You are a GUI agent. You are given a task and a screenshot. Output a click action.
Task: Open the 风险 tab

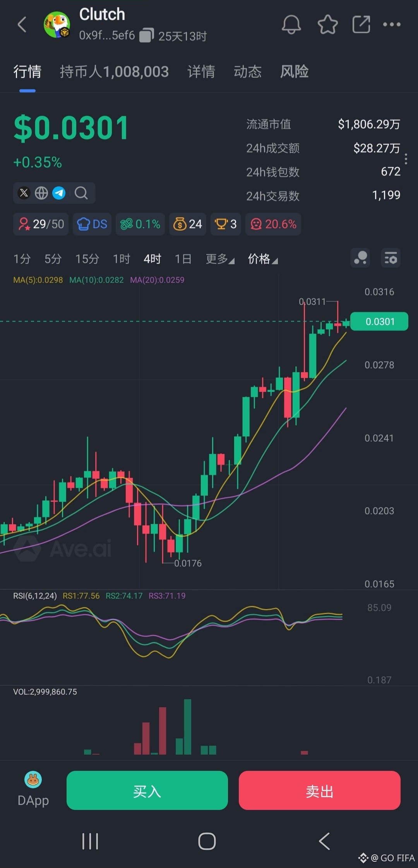pyautogui.click(x=294, y=72)
